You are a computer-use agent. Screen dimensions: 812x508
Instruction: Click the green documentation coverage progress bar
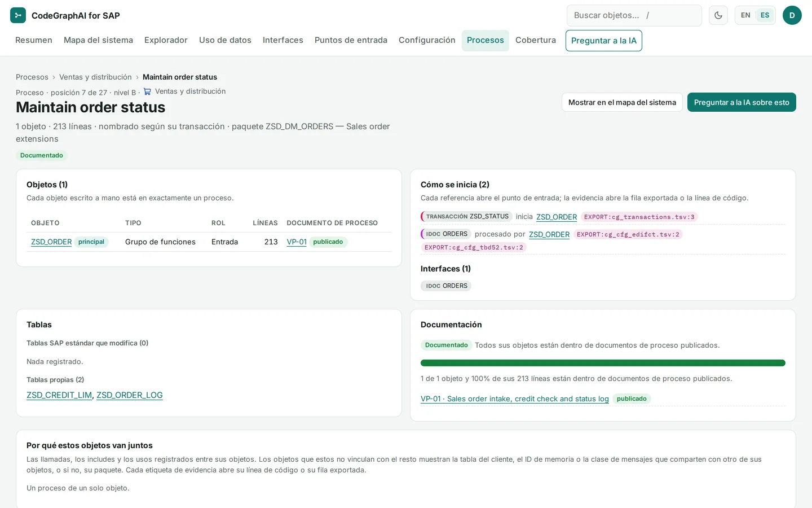603,363
